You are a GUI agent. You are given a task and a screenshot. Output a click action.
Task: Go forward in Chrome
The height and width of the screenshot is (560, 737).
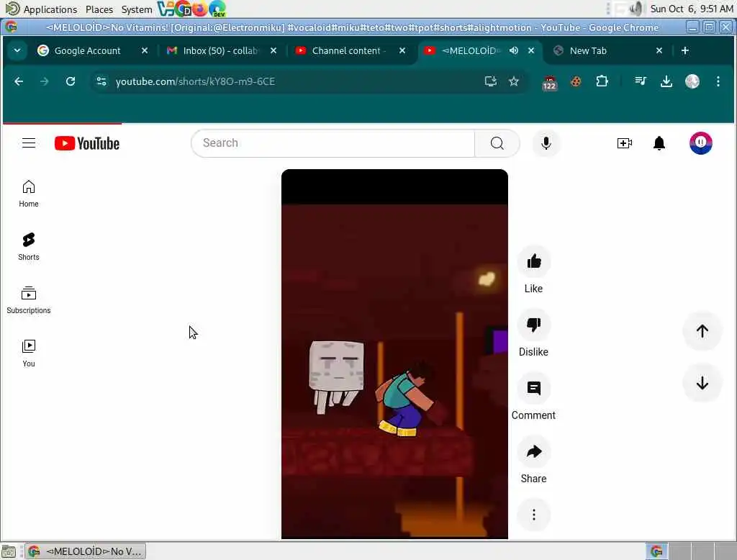[x=45, y=81]
